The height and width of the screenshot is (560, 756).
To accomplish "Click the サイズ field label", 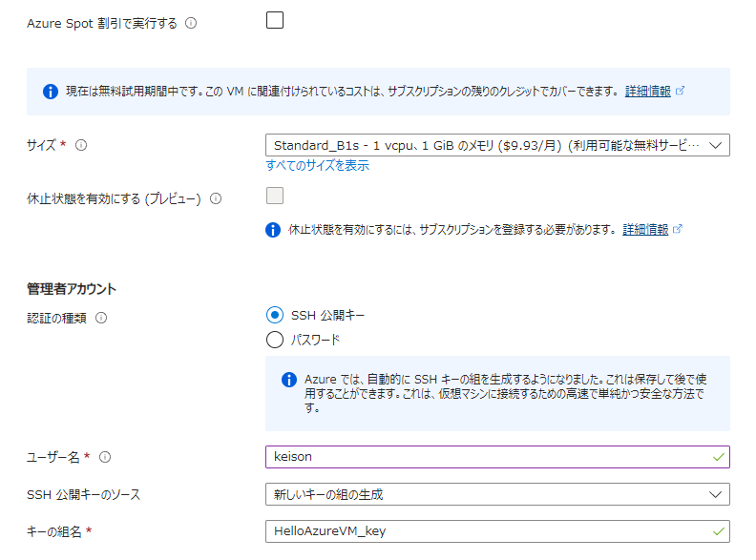I will (x=41, y=145).
